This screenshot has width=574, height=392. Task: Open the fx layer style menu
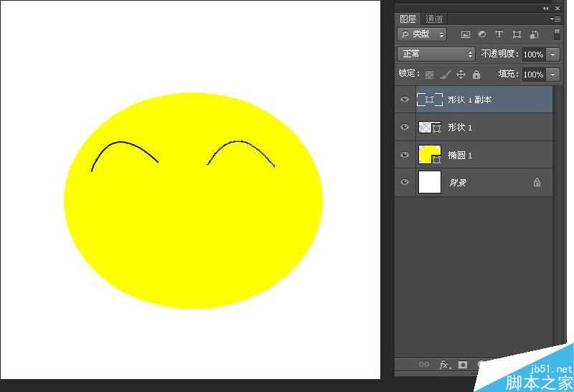point(445,365)
